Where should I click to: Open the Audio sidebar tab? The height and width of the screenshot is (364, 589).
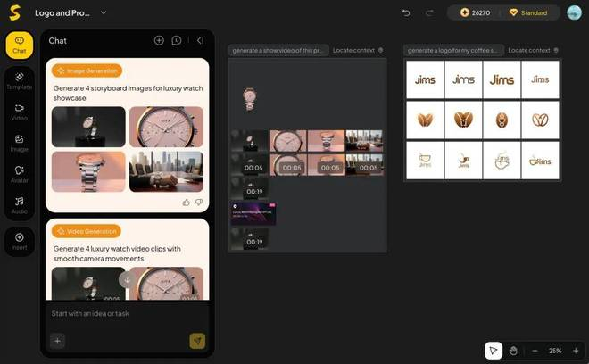(19, 205)
